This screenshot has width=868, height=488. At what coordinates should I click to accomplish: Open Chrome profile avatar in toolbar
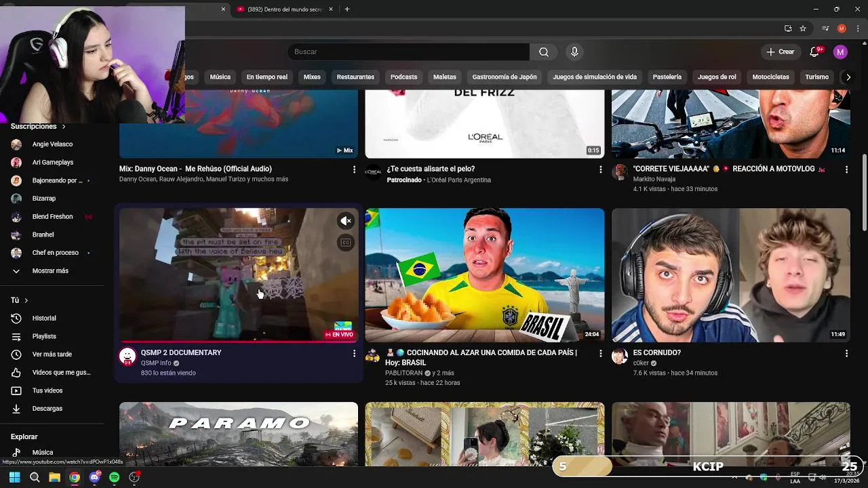[842, 28]
